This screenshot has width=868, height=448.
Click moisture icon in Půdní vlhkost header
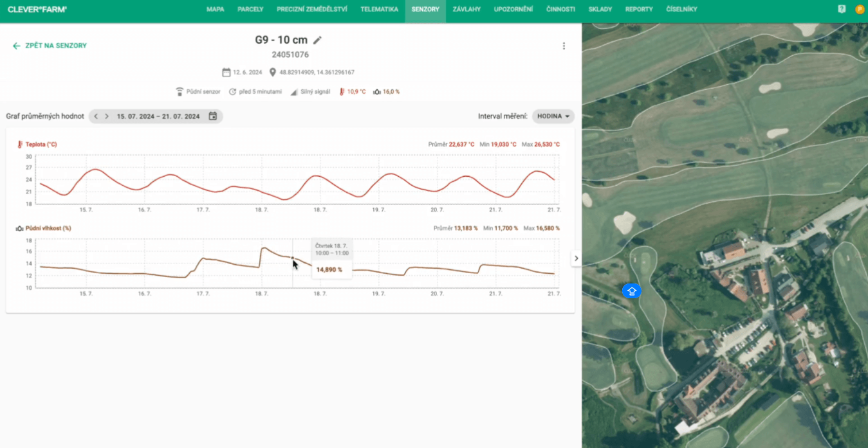20,228
